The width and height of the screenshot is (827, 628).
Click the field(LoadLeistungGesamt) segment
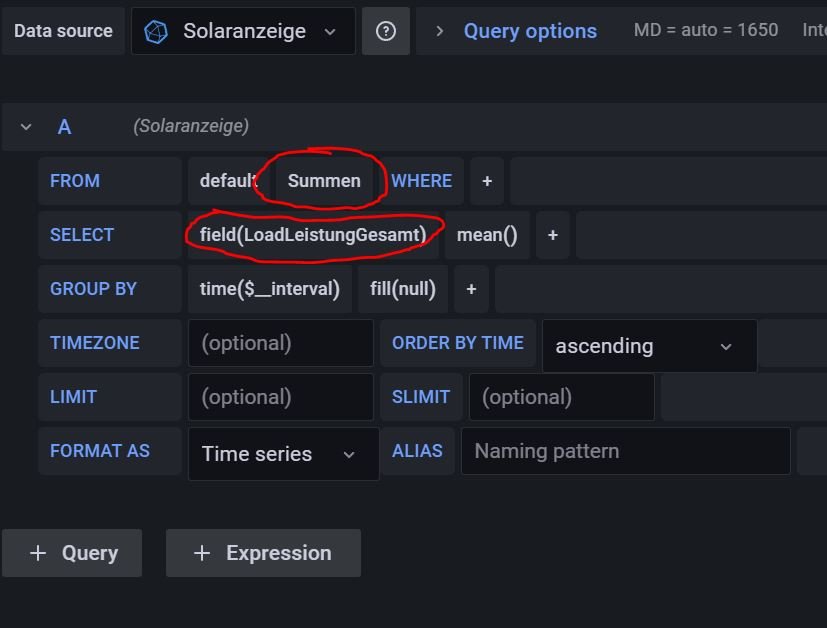pyautogui.click(x=313, y=235)
